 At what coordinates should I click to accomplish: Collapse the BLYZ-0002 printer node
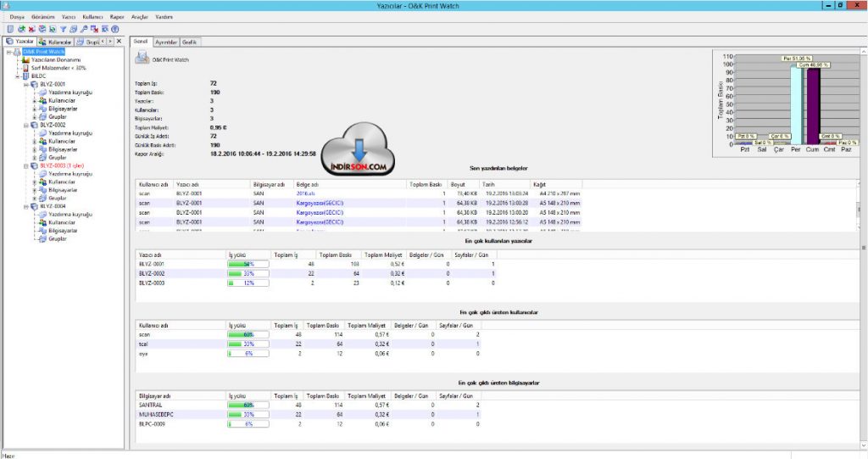[x=26, y=125]
